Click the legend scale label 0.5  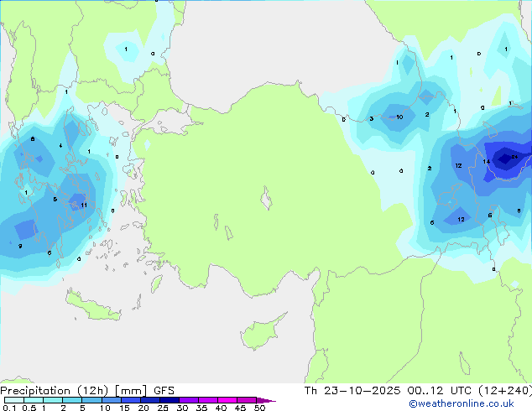[29, 408]
